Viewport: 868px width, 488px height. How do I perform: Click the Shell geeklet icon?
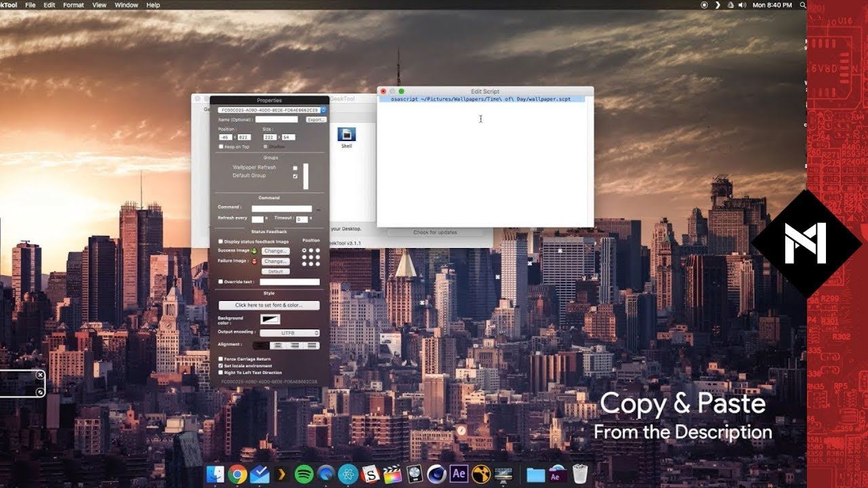coord(347,135)
